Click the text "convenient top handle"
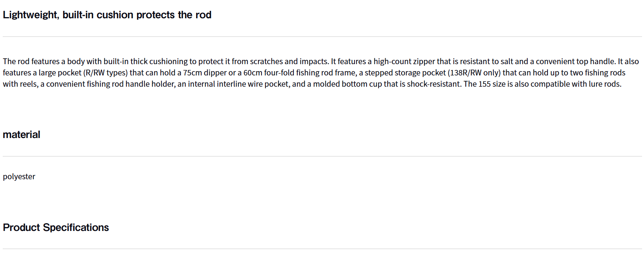Viewport: 644px width, 257px height. [575, 61]
